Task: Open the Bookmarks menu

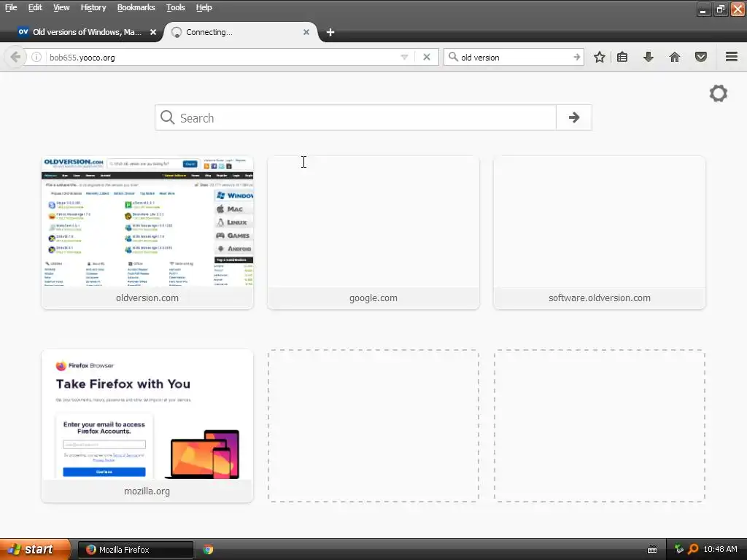Action: (x=136, y=7)
